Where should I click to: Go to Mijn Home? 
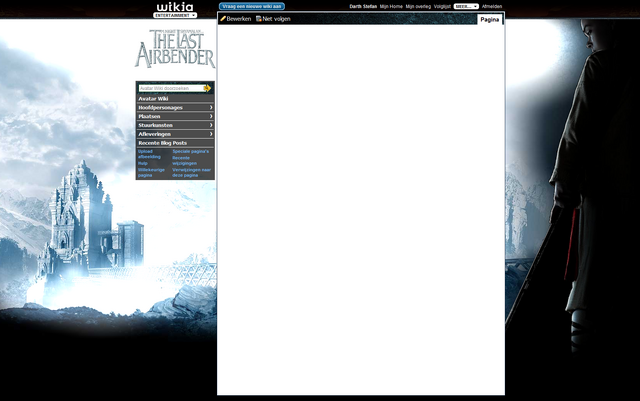(391, 7)
